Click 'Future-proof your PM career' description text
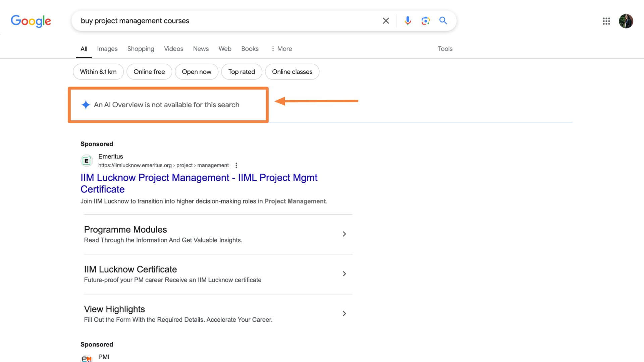The image size is (644, 362). (x=173, y=280)
